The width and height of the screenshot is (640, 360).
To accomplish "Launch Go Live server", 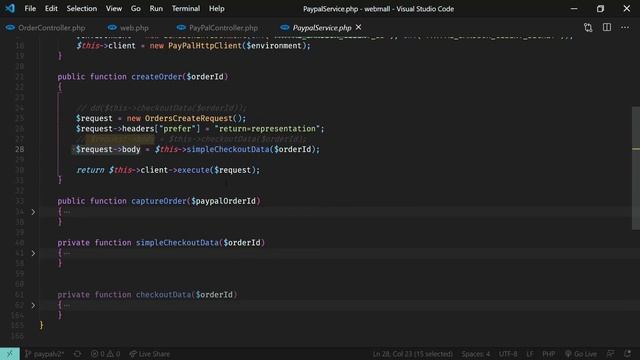I will (x=581, y=354).
